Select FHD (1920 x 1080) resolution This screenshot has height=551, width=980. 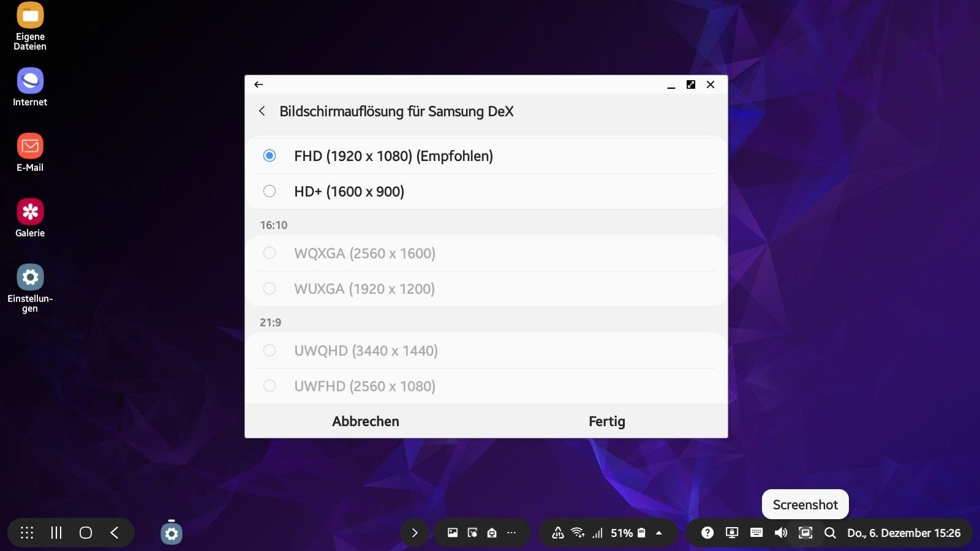(x=486, y=156)
